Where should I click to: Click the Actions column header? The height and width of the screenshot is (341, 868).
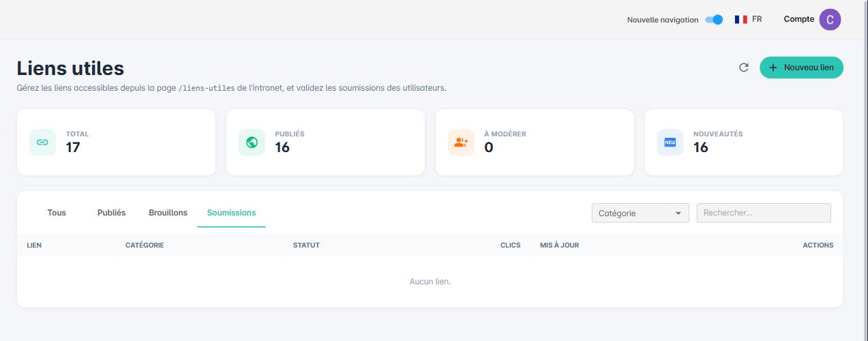(818, 246)
